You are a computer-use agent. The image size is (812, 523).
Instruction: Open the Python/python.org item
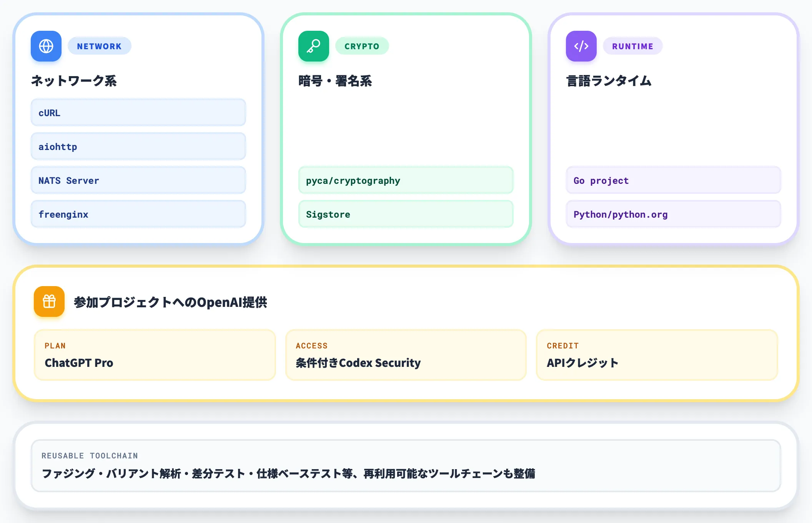674,214
